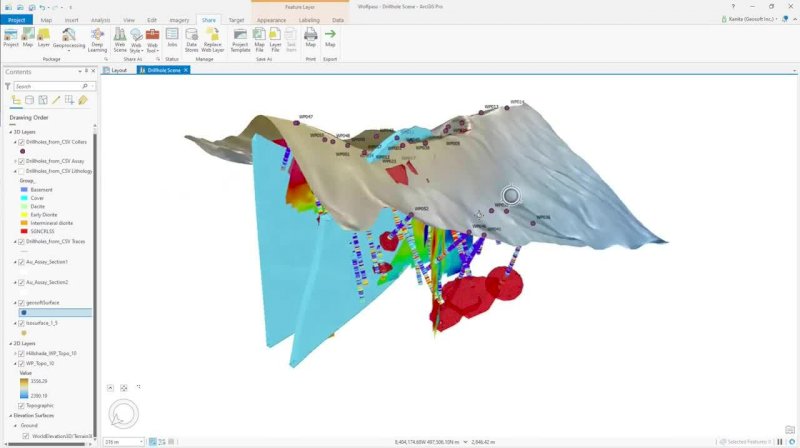800x448 pixels.
Task: Collapse the 2D Layers group
Action: 11,344
